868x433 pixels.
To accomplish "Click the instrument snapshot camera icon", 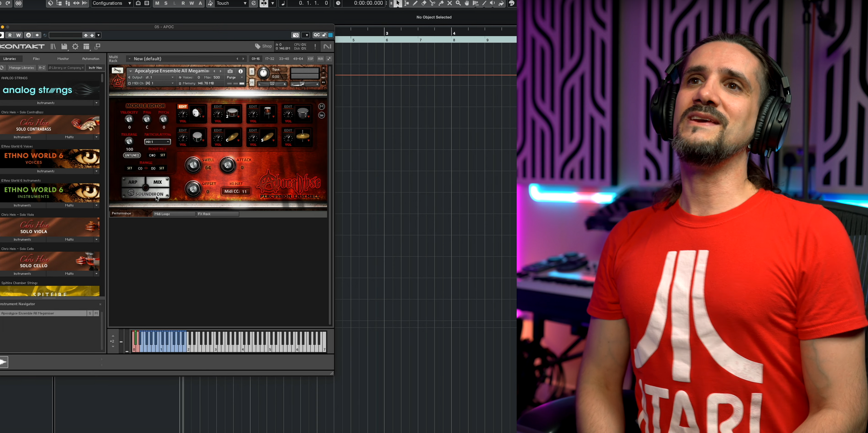I will [x=230, y=71].
